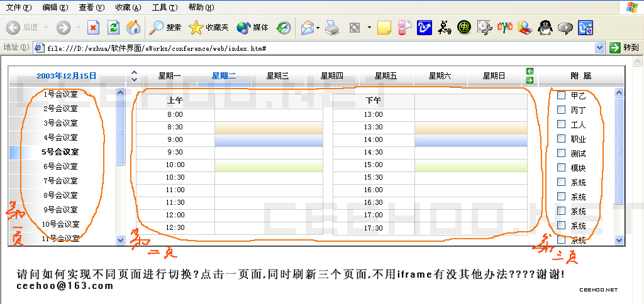Open the address bar dropdown arrow
644x304 pixels.
[x=599, y=48]
